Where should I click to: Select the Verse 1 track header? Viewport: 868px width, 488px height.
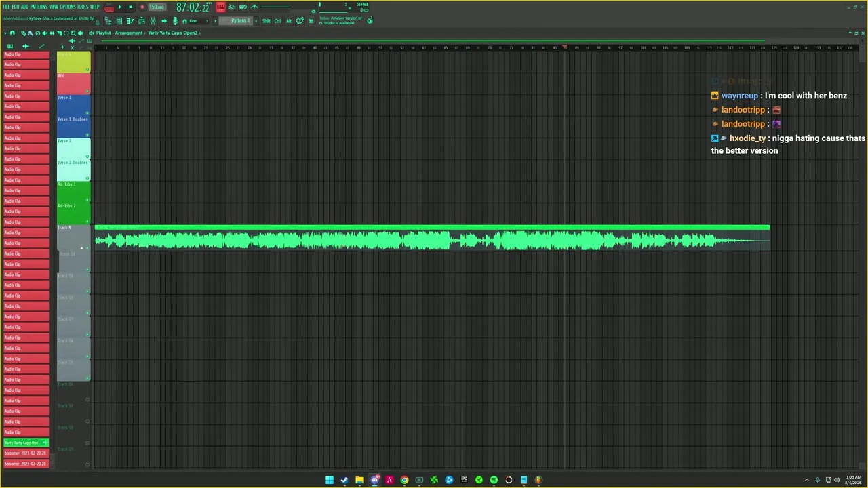[73, 105]
